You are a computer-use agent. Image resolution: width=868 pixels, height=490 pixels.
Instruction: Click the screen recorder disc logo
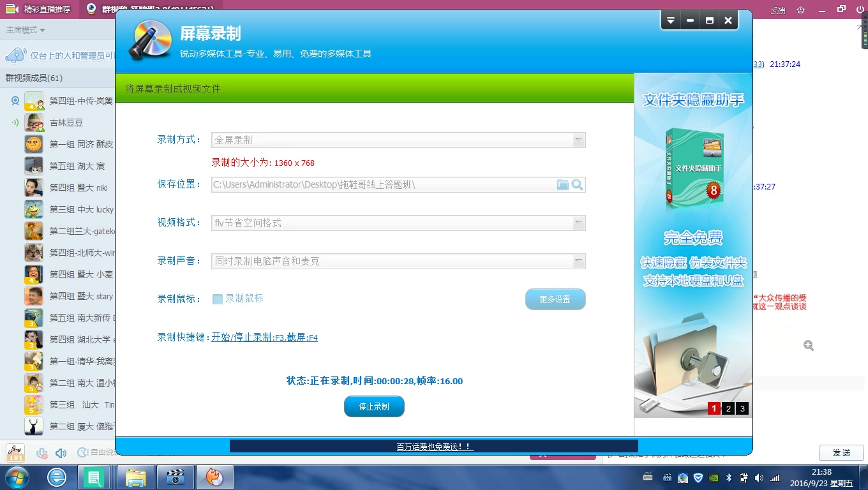[x=150, y=40]
